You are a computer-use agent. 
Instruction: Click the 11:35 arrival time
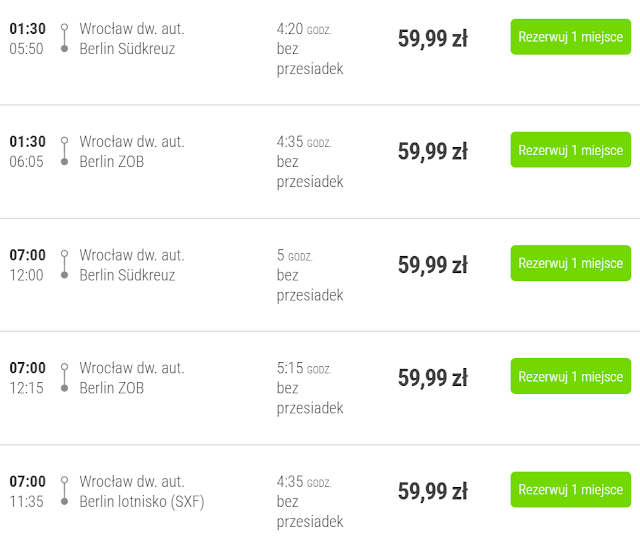(26, 501)
